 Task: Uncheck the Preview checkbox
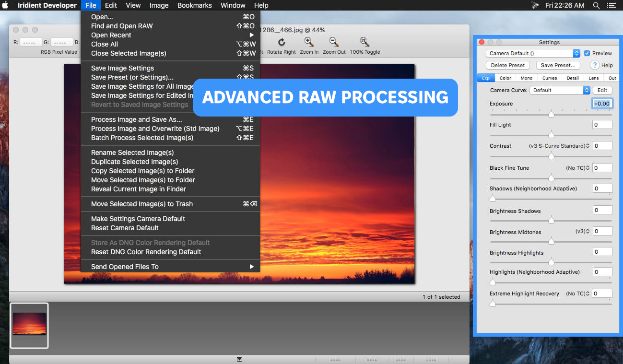coord(588,53)
